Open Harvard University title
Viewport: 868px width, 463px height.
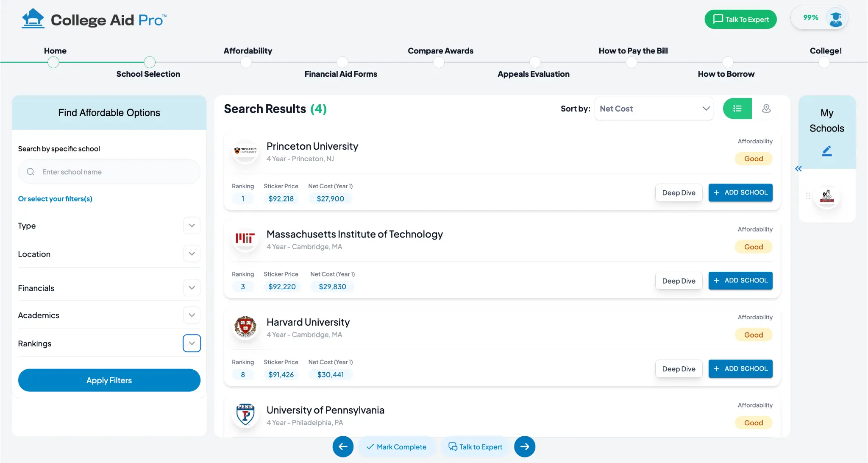coord(308,322)
